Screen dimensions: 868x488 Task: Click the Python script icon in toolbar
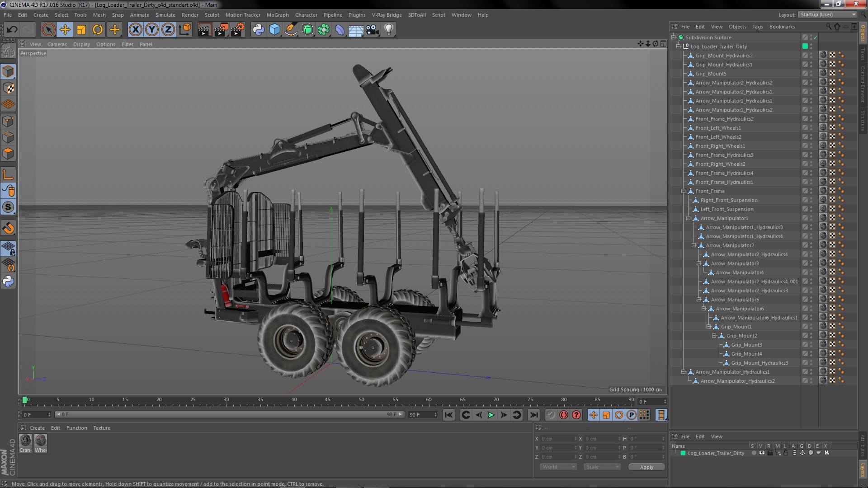coord(258,30)
